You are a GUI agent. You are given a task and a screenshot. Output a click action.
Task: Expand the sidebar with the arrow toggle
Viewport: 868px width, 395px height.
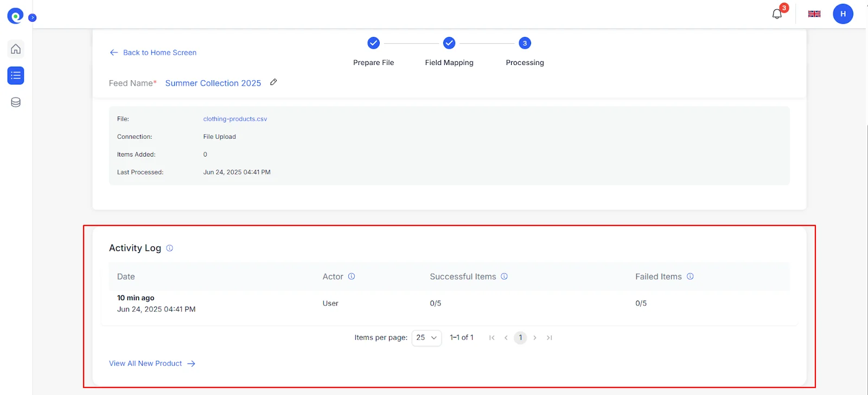33,17
